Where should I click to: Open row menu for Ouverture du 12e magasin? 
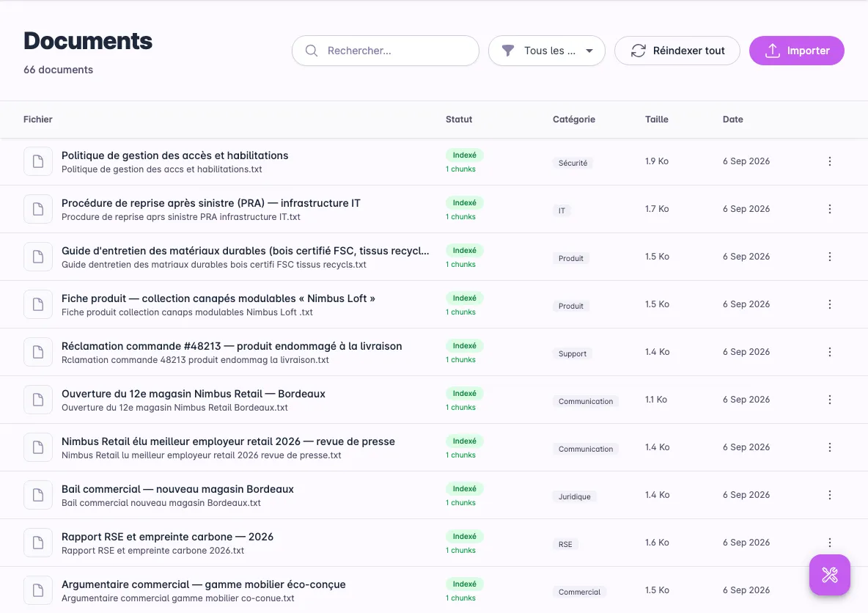pyautogui.click(x=829, y=399)
